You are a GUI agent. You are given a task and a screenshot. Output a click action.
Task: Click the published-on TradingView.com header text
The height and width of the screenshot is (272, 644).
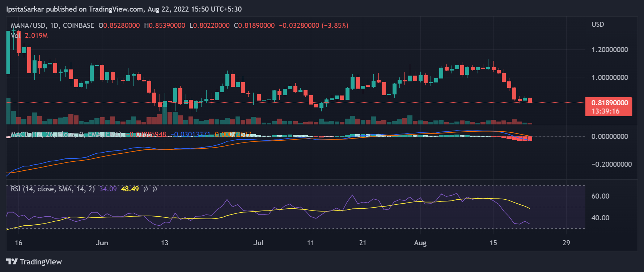tap(124, 9)
